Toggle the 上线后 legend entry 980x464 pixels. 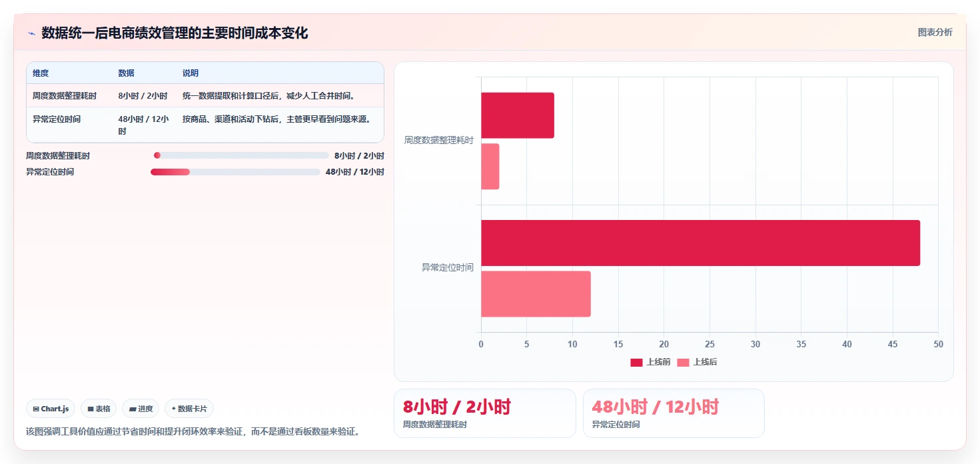point(697,362)
